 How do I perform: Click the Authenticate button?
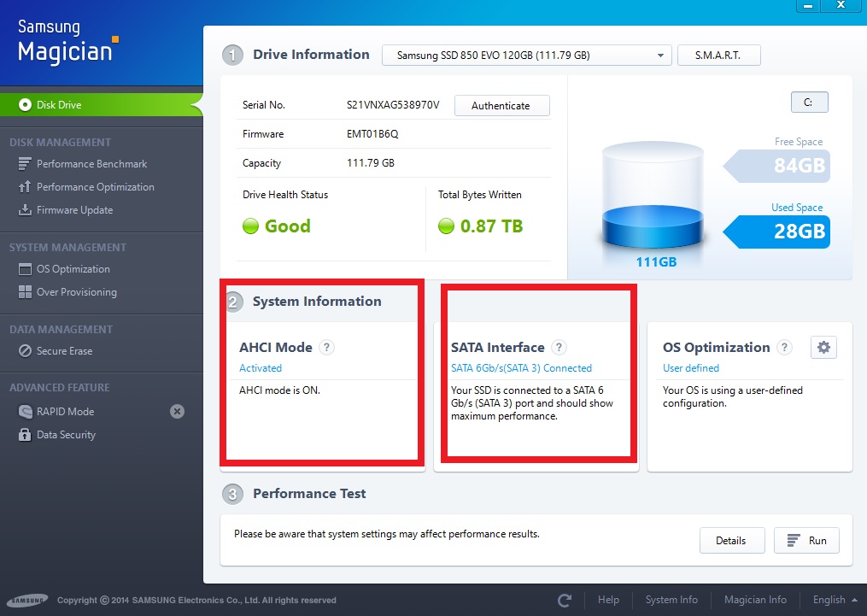(501, 106)
